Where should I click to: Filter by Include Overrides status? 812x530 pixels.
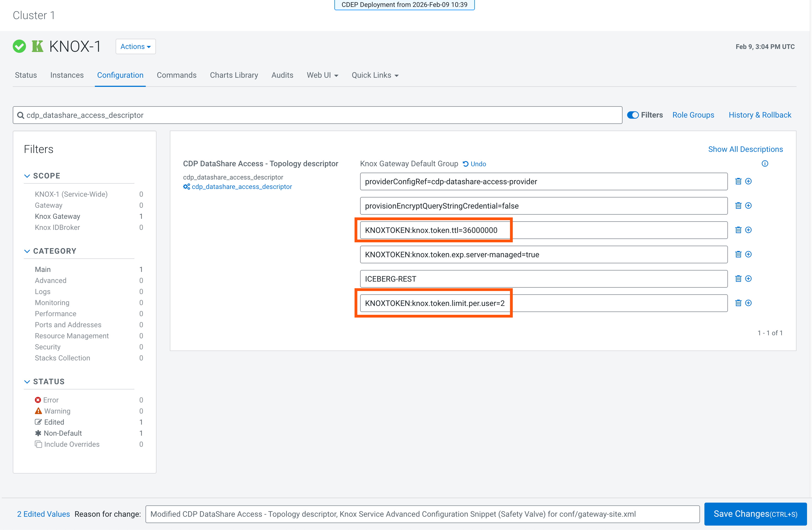[x=71, y=444]
